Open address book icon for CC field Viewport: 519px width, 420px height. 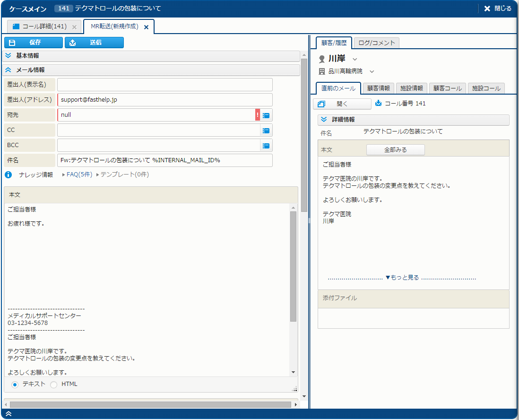coord(266,130)
